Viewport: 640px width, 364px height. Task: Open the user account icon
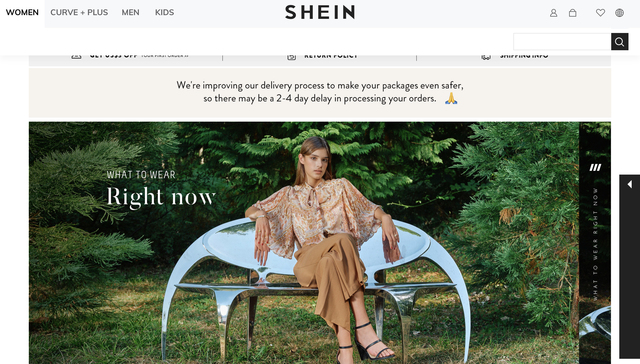553,13
